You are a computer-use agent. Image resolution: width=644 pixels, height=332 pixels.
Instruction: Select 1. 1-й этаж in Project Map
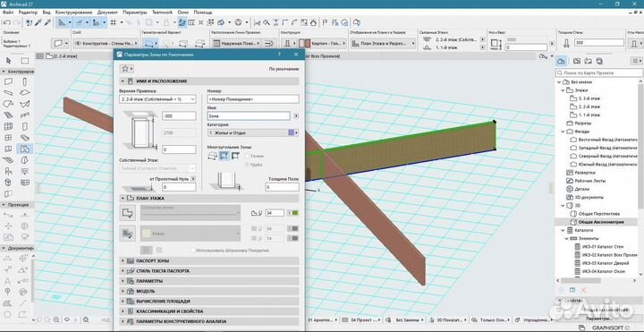click(589, 115)
